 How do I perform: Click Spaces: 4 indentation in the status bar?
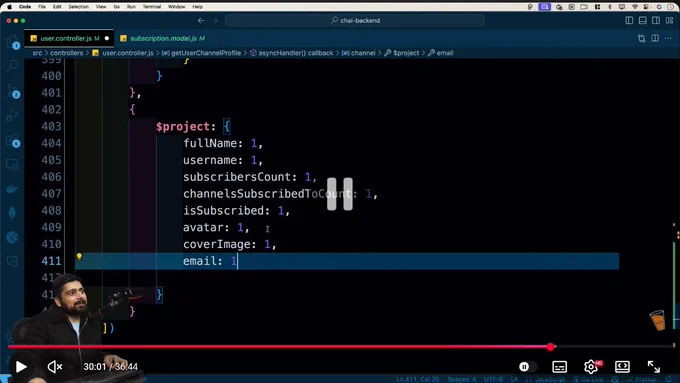pyautogui.click(x=461, y=379)
